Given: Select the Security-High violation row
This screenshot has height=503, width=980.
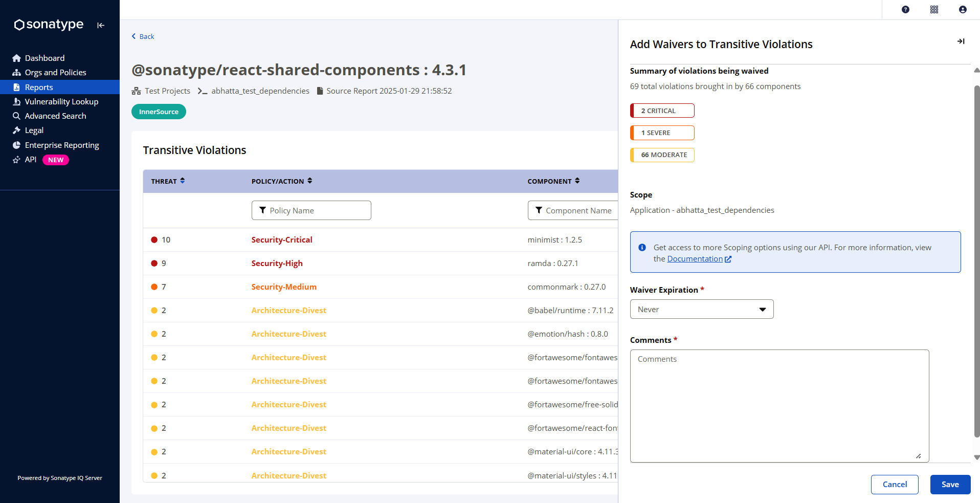Looking at the screenshot, I should [381, 263].
